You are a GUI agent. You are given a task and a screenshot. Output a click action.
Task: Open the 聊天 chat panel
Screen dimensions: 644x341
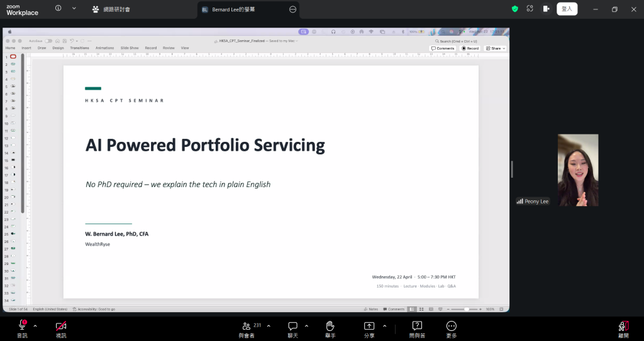pos(292,326)
